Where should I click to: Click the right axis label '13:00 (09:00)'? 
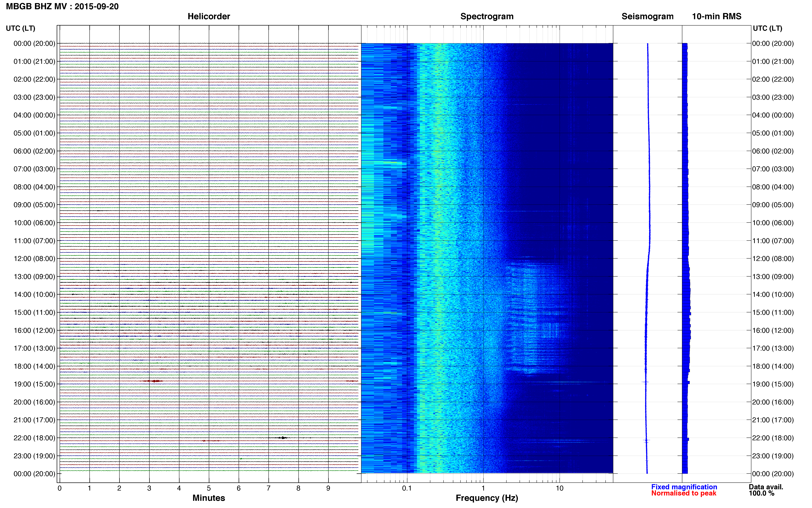pyautogui.click(x=773, y=277)
